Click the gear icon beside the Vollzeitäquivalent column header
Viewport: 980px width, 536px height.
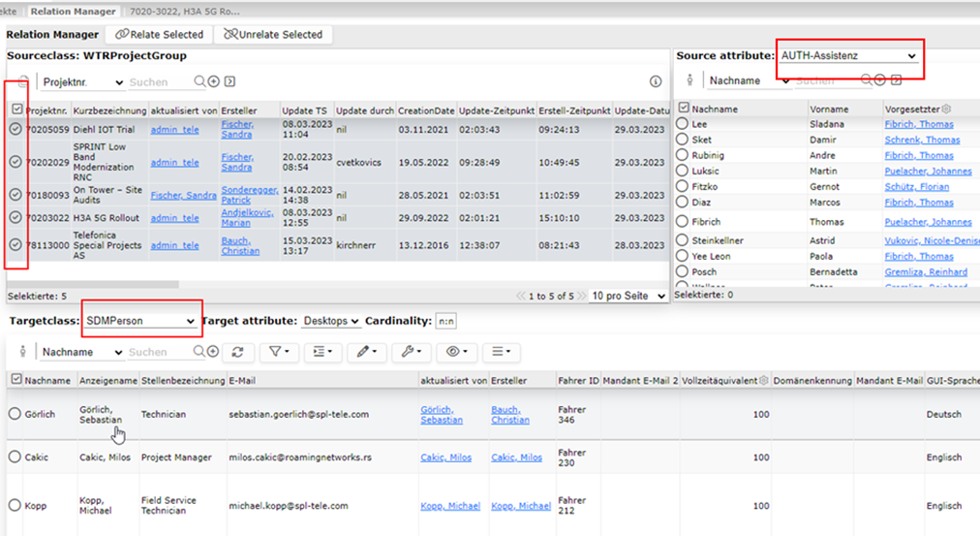click(x=764, y=380)
